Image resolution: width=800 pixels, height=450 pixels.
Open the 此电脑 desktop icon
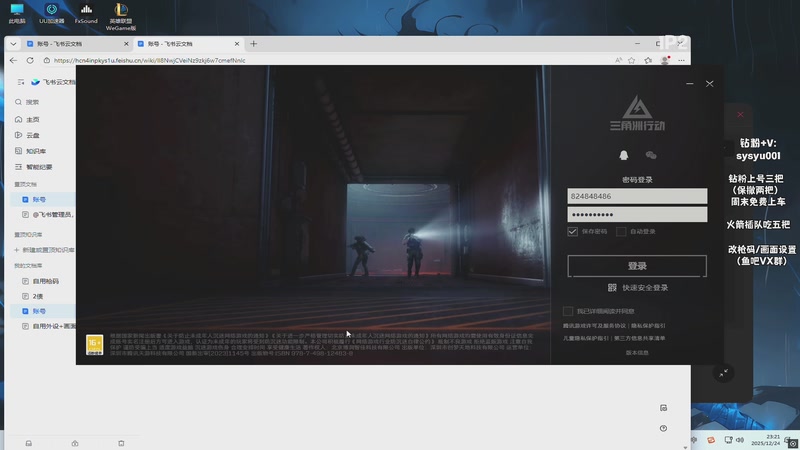tap(17, 14)
